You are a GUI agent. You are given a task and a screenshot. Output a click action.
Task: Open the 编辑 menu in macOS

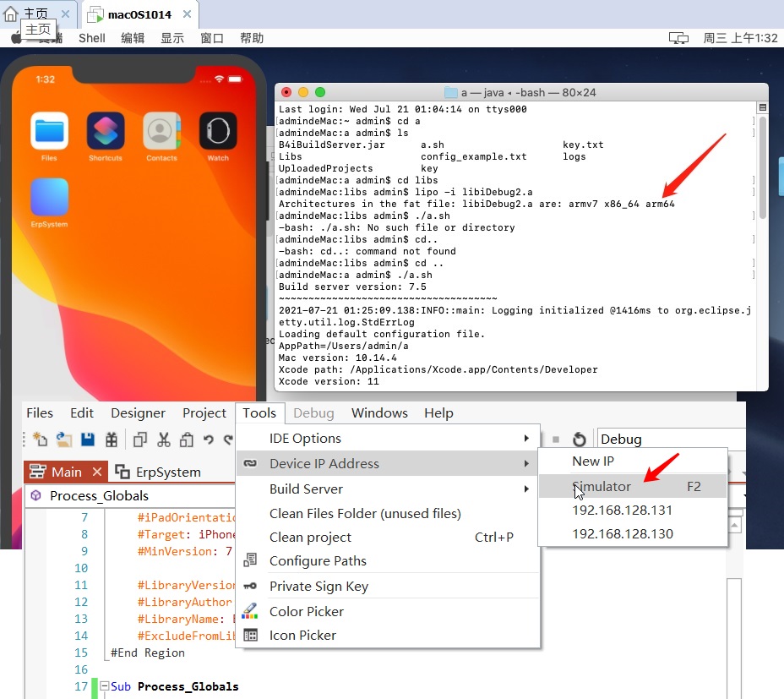click(x=133, y=38)
